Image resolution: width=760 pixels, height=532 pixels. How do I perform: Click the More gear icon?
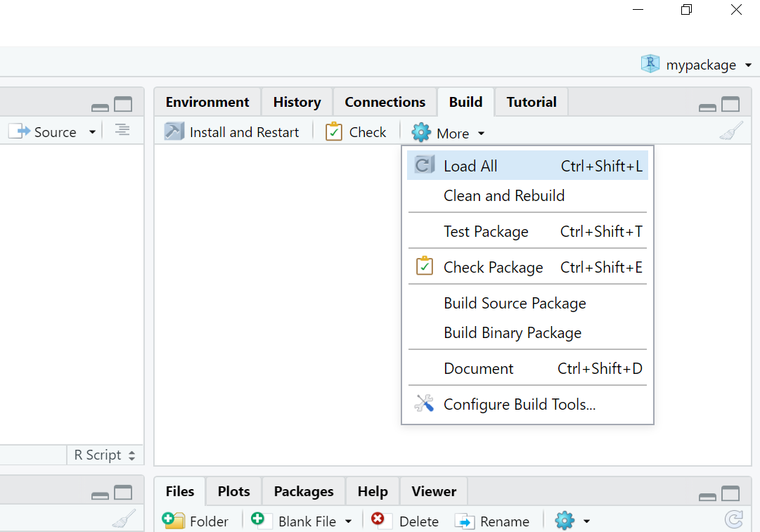(421, 133)
